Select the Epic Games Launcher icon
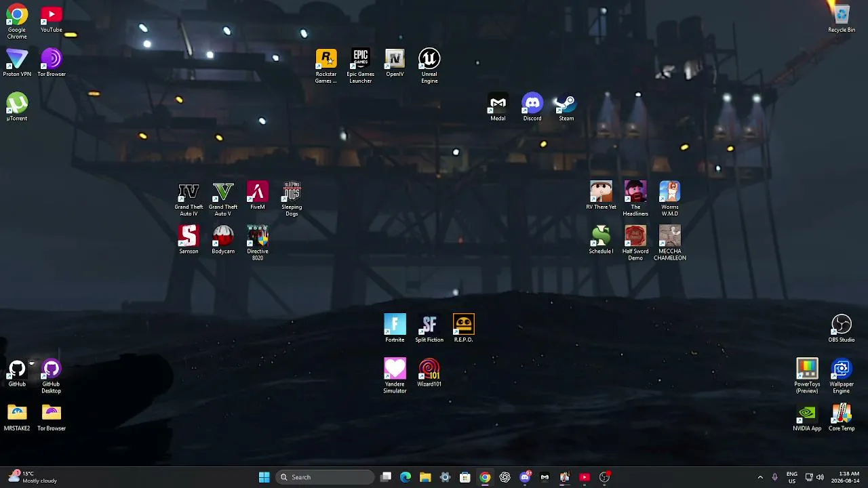Image resolution: width=868 pixels, height=488 pixels. click(361, 66)
